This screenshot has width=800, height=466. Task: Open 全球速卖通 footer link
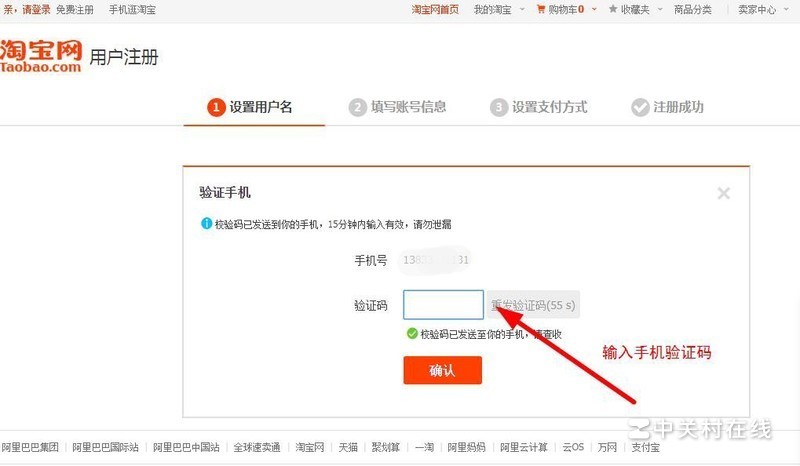(x=257, y=447)
